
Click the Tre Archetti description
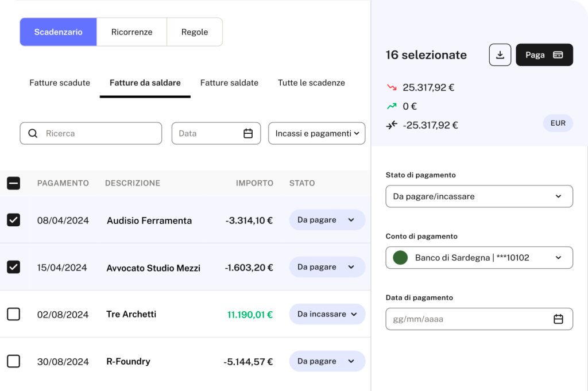point(131,314)
